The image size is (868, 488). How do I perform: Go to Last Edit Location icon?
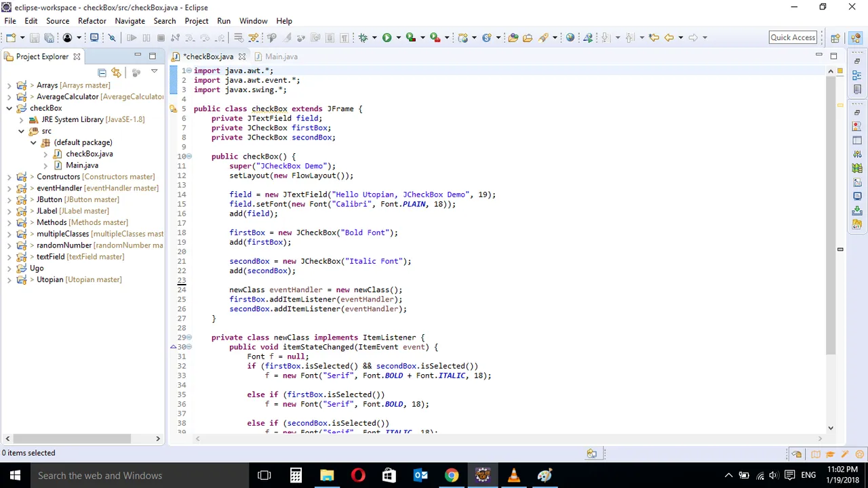tap(654, 38)
